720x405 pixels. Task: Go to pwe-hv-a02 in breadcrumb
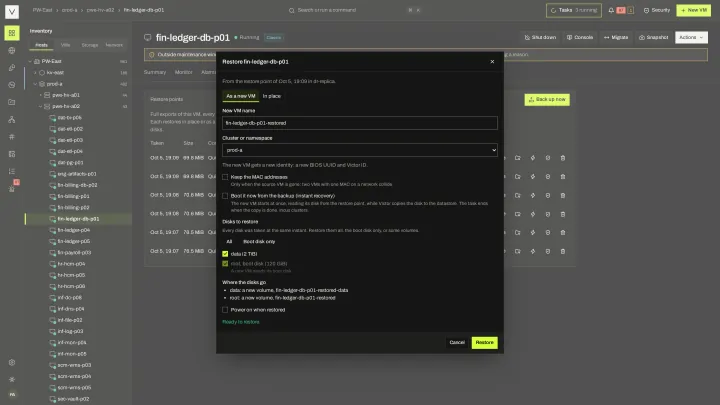[101, 10]
